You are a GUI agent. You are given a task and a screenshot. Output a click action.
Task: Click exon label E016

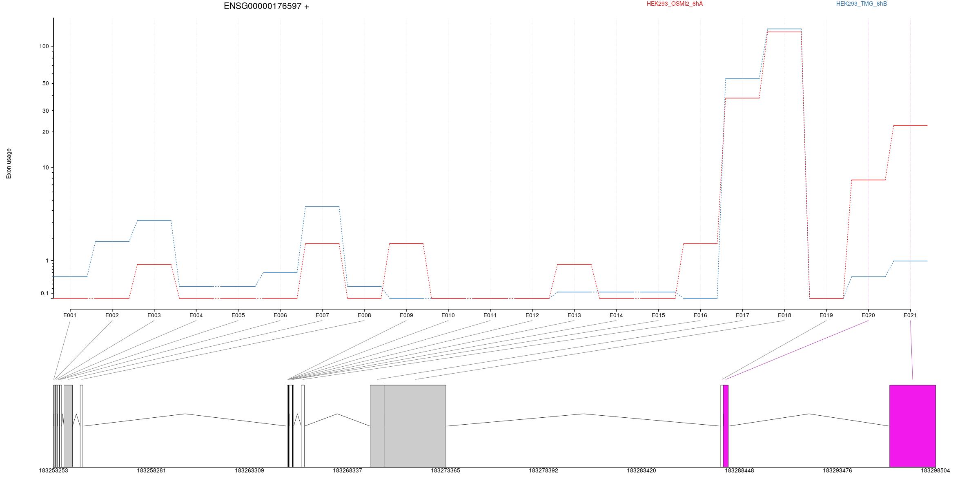click(x=700, y=315)
